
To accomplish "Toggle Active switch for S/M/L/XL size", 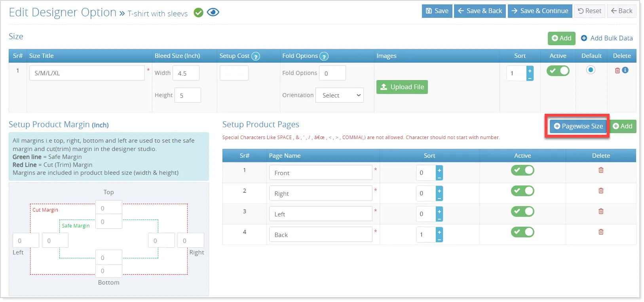I will pyautogui.click(x=558, y=71).
